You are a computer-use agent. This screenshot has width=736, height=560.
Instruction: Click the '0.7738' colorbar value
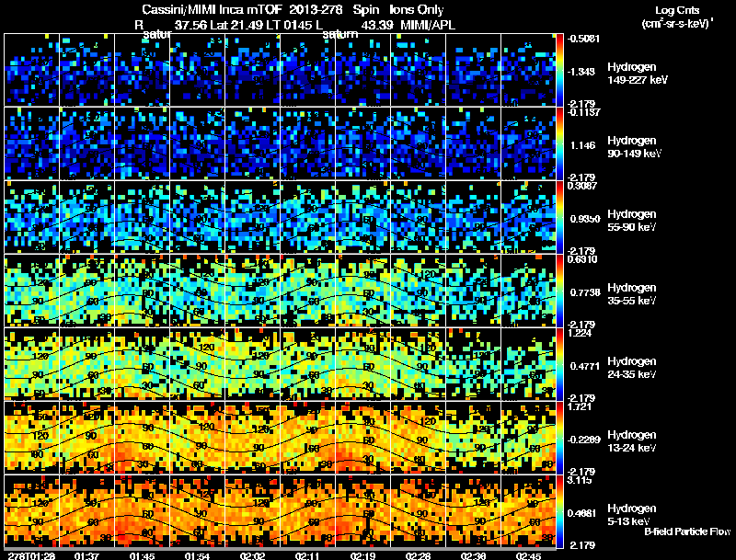click(x=585, y=292)
